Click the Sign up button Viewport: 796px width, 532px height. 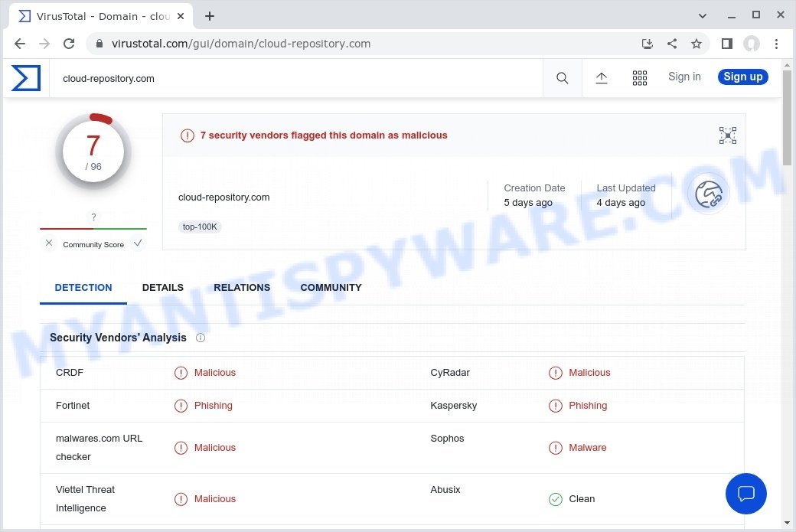click(742, 77)
